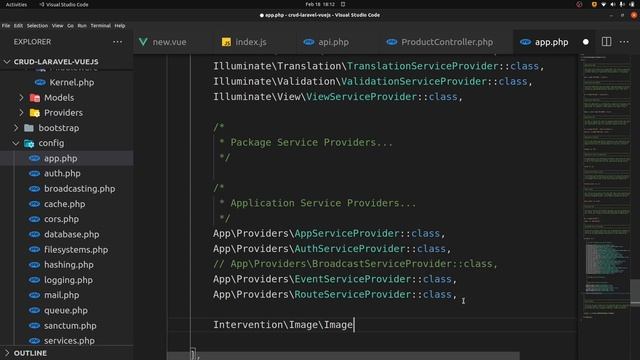Open the clock and calendar in top bar
This screenshot has height=360, width=640.
[x=320, y=4]
